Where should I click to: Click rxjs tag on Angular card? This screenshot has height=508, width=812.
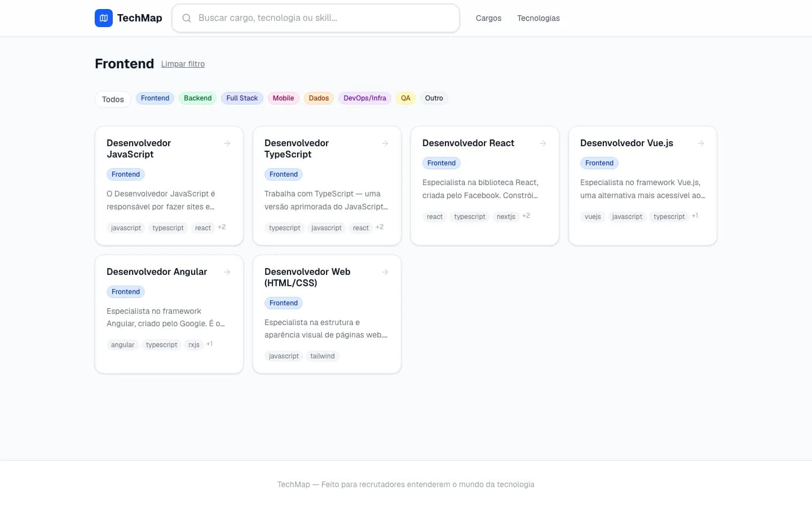click(194, 345)
